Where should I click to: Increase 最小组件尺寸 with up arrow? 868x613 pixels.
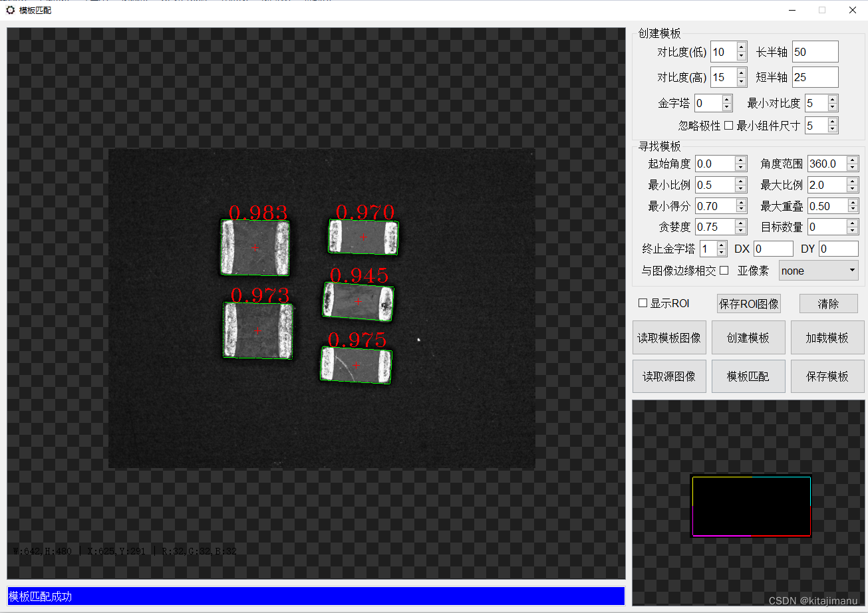(833, 121)
